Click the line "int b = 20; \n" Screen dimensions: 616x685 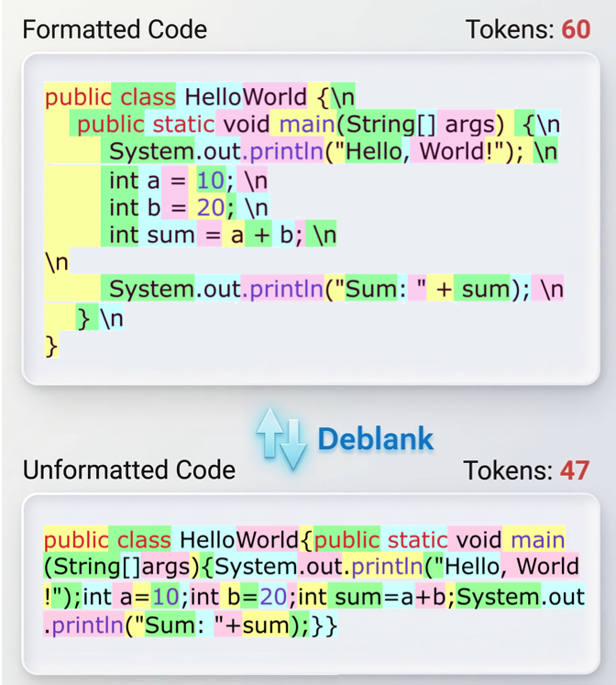[x=157, y=206]
